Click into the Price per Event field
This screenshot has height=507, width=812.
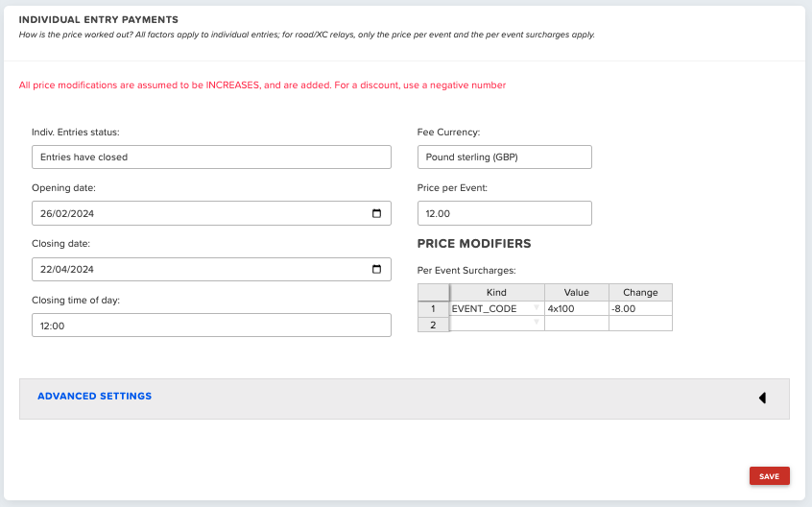point(505,213)
